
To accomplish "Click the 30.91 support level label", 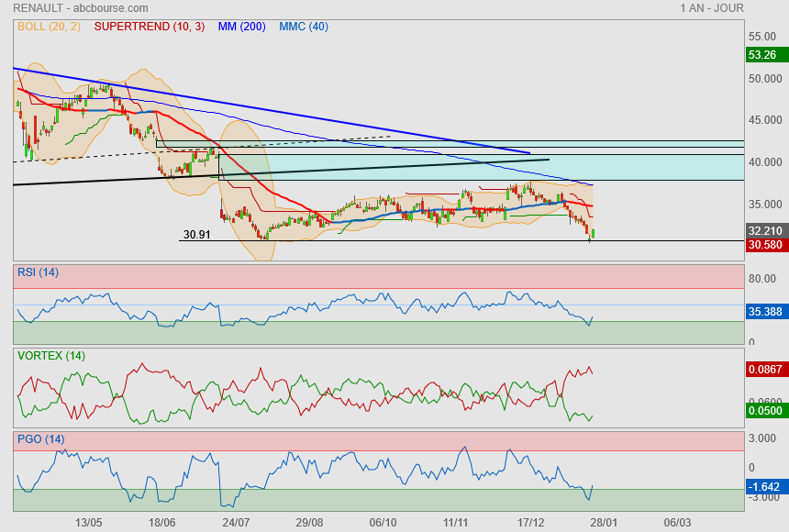I will tap(197, 235).
